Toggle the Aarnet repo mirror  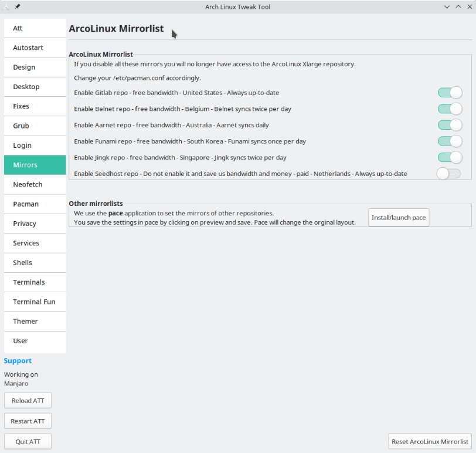click(450, 125)
